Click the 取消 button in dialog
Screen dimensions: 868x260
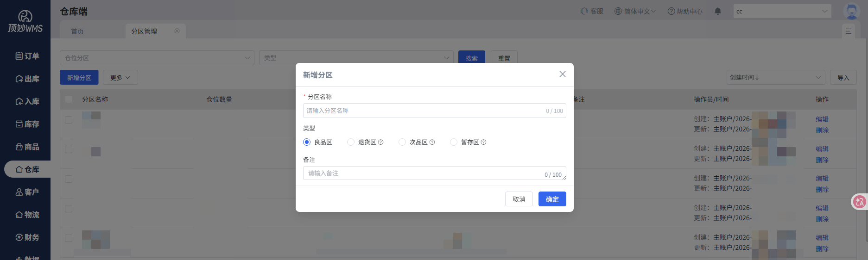[x=519, y=199]
